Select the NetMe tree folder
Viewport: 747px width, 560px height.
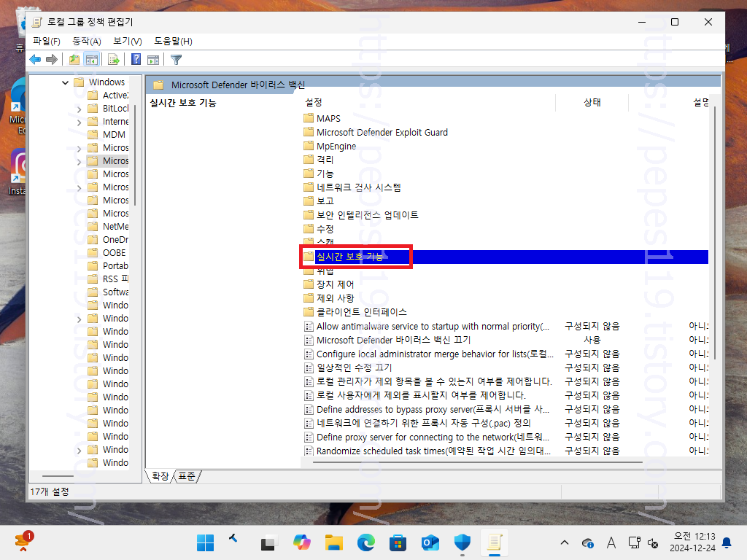pyautogui.click(x=108, y=227)
